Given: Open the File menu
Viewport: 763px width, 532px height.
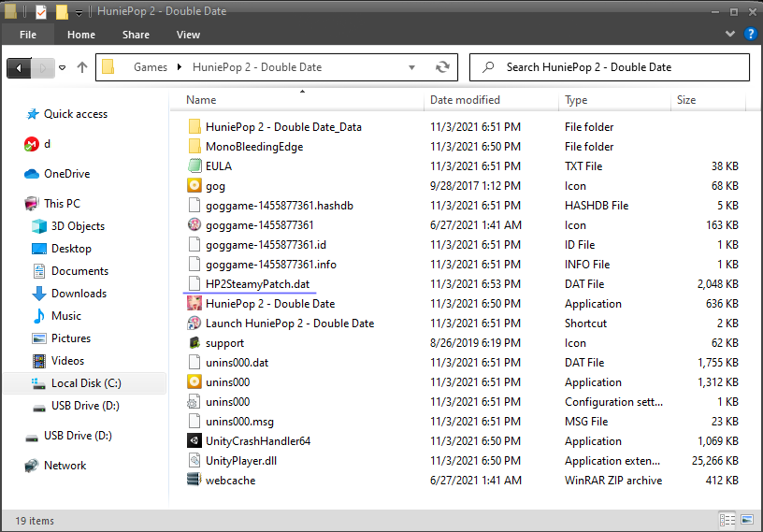Looking at the screenshot, I should point(28,35).
